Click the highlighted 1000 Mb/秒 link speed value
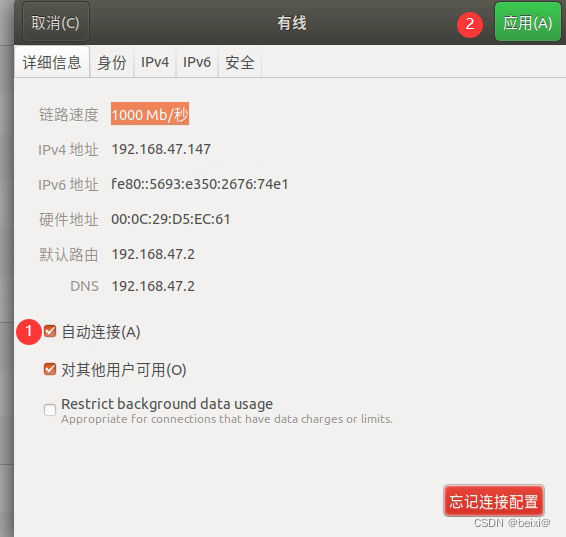 (x=150, y=114)
